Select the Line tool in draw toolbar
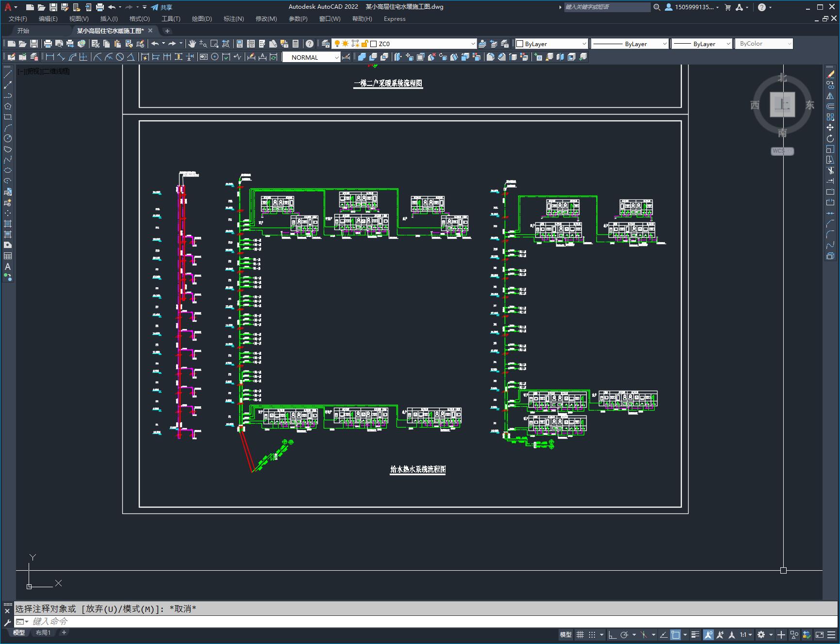The width and height of the screenshot is (840, 644). (x=8, y=74)
